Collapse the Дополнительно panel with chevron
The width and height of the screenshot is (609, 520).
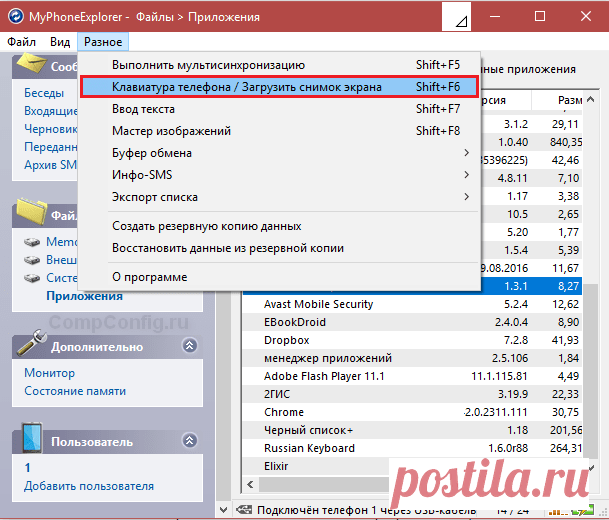pos(190,345)
